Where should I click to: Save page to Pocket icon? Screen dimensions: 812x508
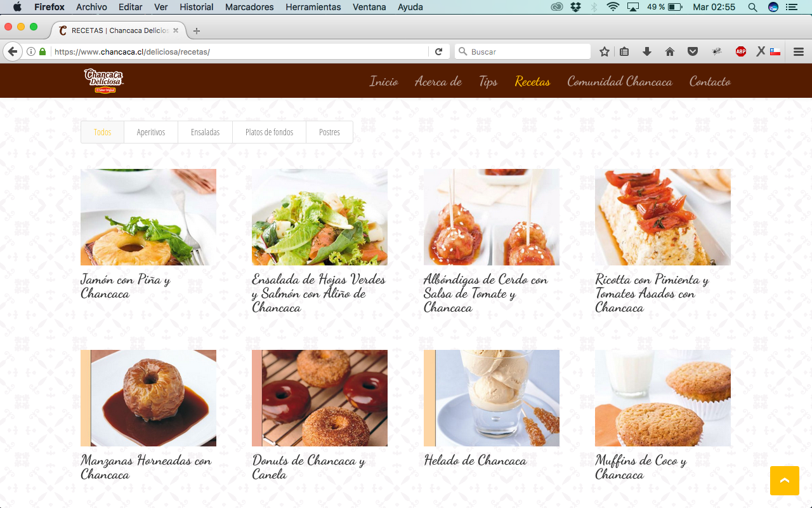pyautogui.click(x=693, y=51)
